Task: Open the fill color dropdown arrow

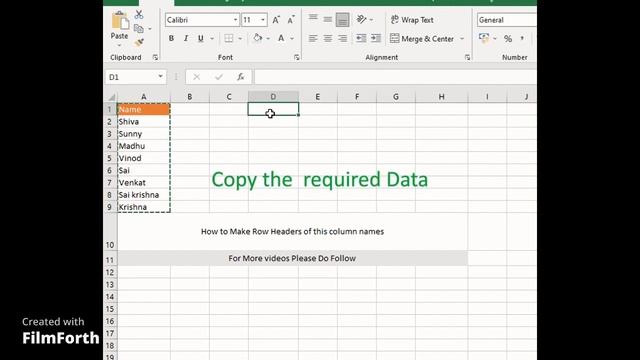Action: [x=268, y=39]
